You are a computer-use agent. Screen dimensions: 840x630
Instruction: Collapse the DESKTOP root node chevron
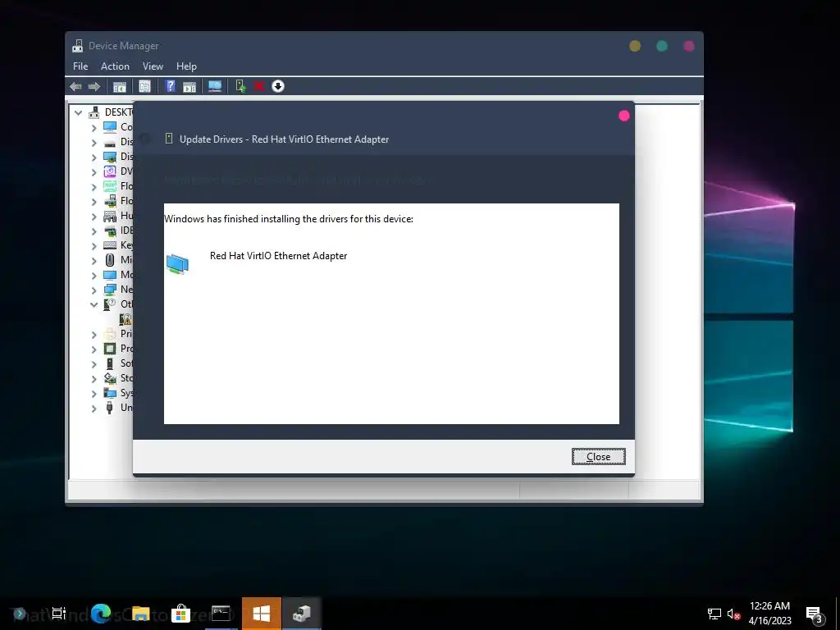tap(78, 112)
